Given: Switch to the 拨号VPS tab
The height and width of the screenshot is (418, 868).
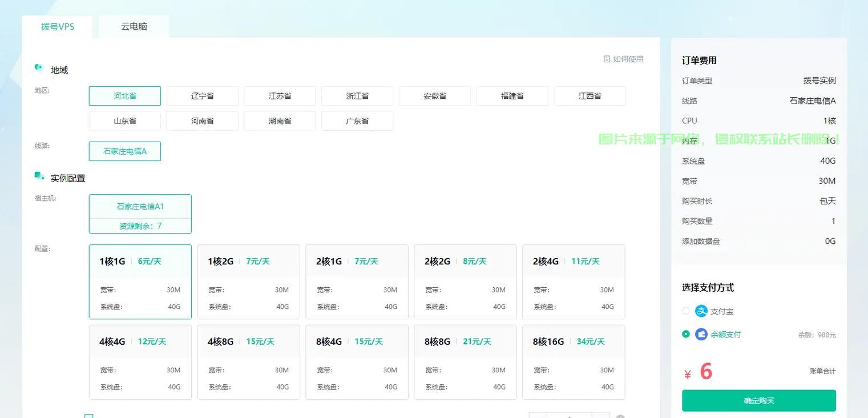Looking at the screenshot, I should pyautogui.click(x=58, y=27).
